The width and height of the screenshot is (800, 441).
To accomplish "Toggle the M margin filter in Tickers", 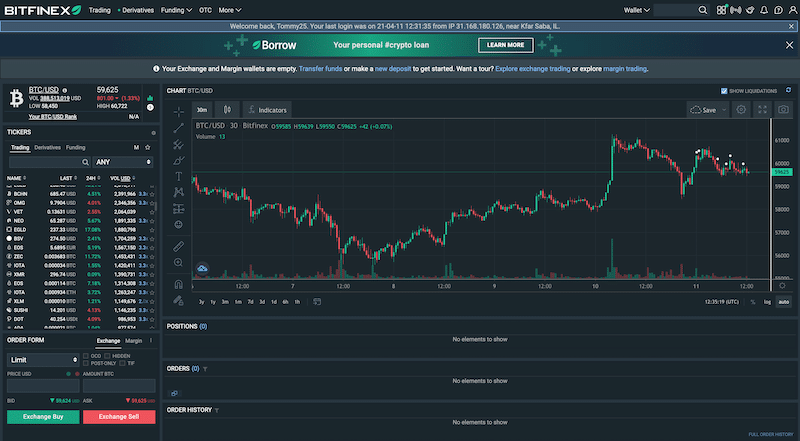I will (x=136, y=148).
